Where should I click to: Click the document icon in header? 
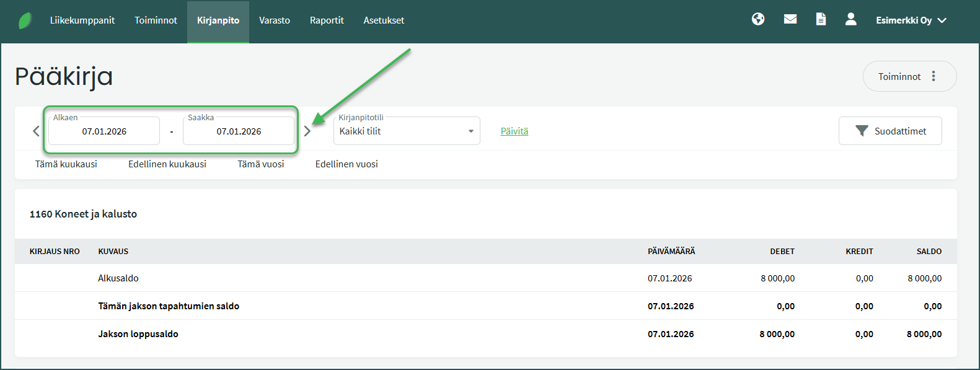821,20
